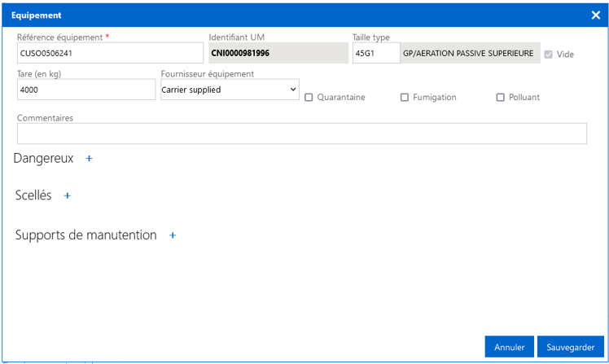The width and height of the screenshot is (609, 364).
Task: Enable the Quarantaine checkbox
Action: 309,97
